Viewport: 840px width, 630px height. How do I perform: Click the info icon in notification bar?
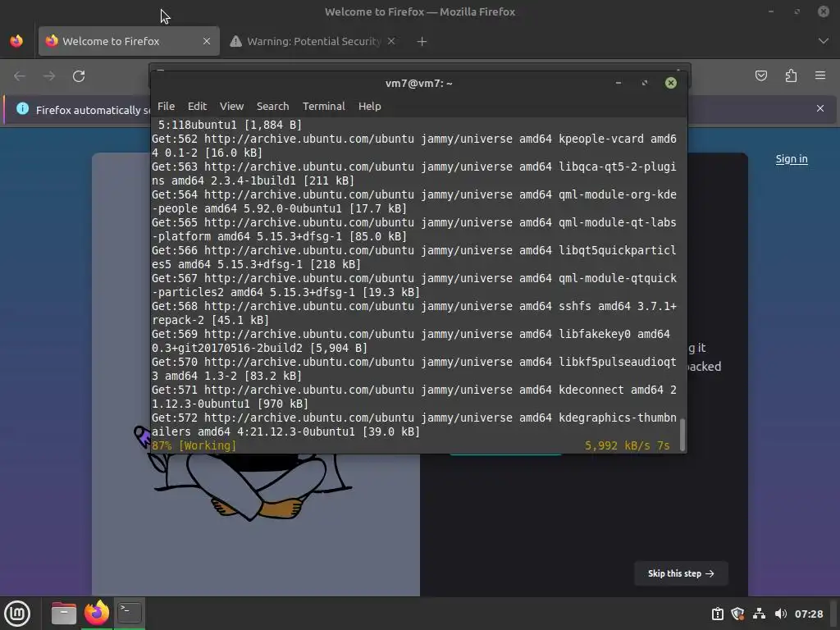22,109
